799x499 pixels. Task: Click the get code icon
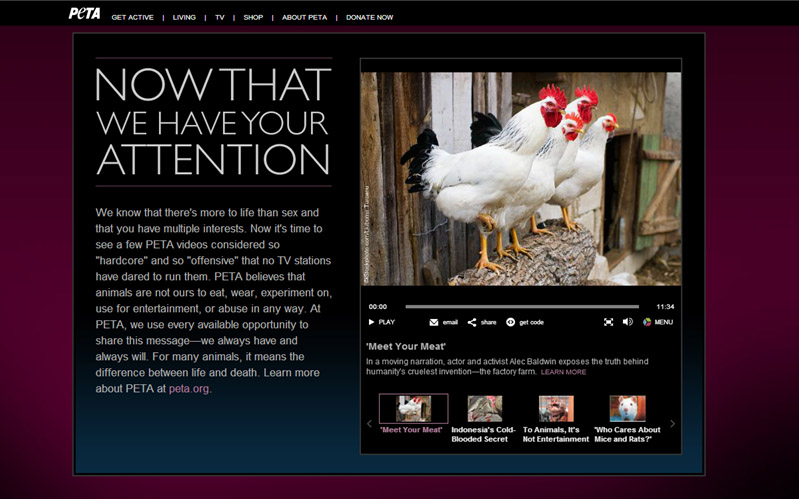tap(510, 322)
